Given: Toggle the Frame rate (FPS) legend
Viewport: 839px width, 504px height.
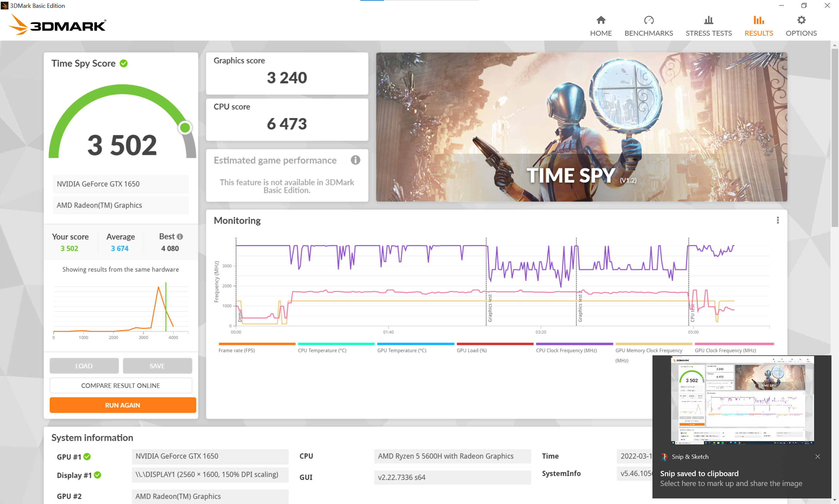Looking at the screenshot, I should pyautogui.click(x=236, y=350).
